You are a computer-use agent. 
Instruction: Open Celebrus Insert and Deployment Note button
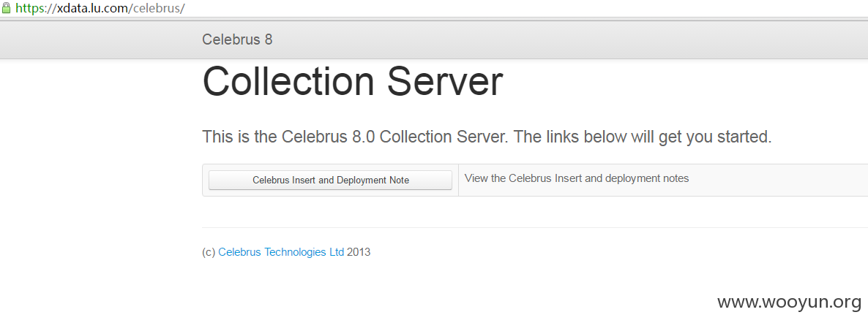(x=331, y=180)
